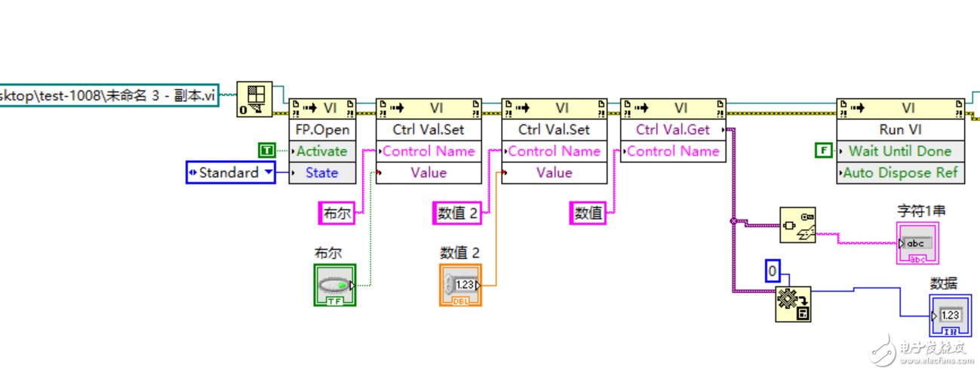Click the Variant To String conversion node

(797, 225)
